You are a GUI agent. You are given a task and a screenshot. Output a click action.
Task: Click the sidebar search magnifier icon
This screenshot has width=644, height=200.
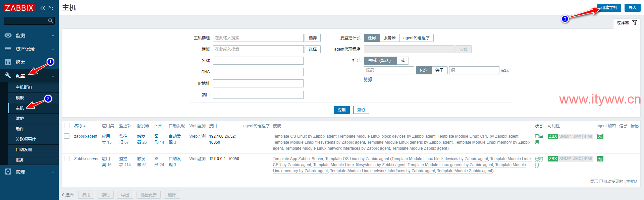tap(51, 21)
